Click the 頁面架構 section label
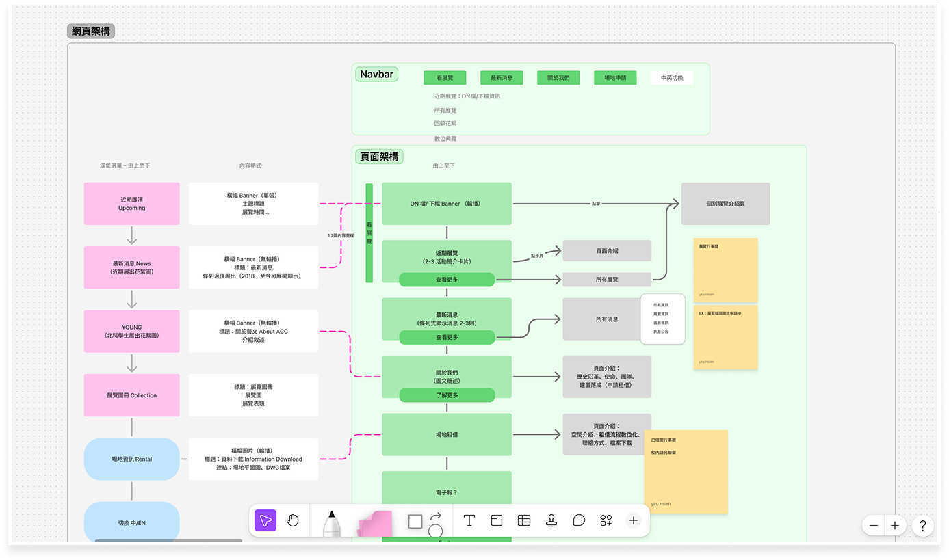Screen dimensions: 949x560 [x=380, y=157]
